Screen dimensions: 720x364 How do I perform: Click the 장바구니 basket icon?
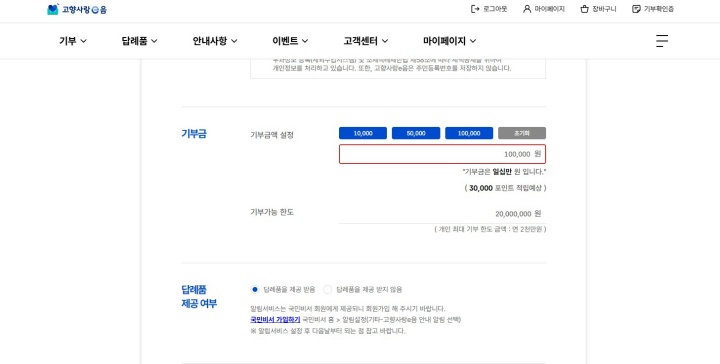[x=584, y=9]
